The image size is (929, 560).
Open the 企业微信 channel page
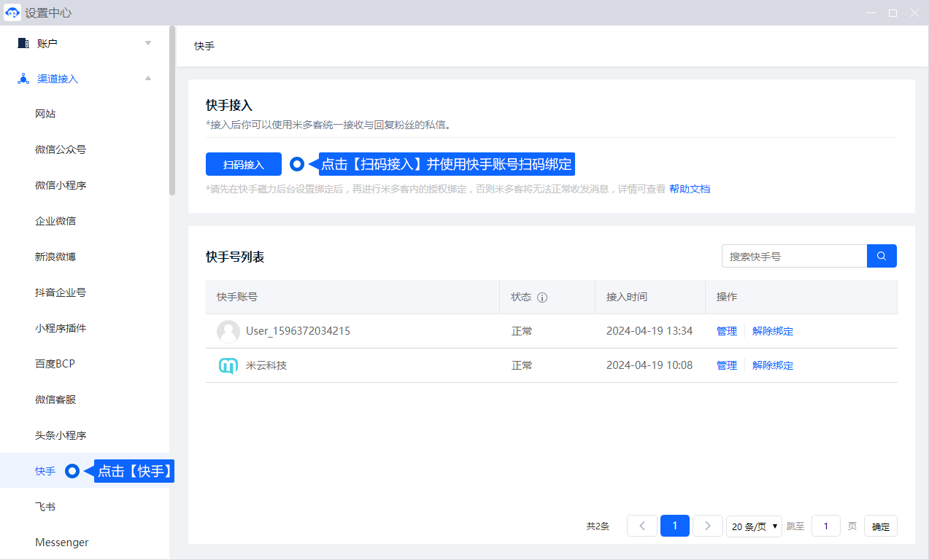(x=55, y=222)
